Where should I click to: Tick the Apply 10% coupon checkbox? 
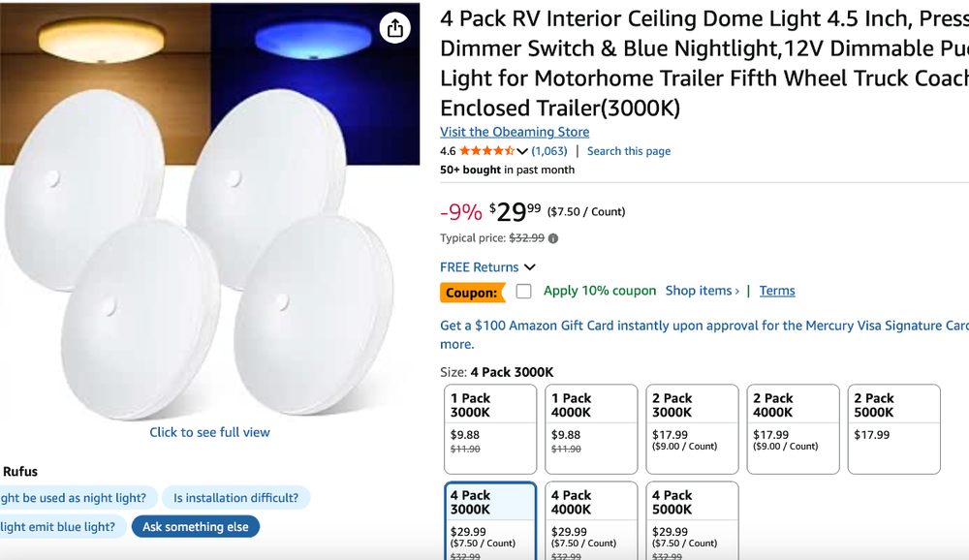(524, 292)
